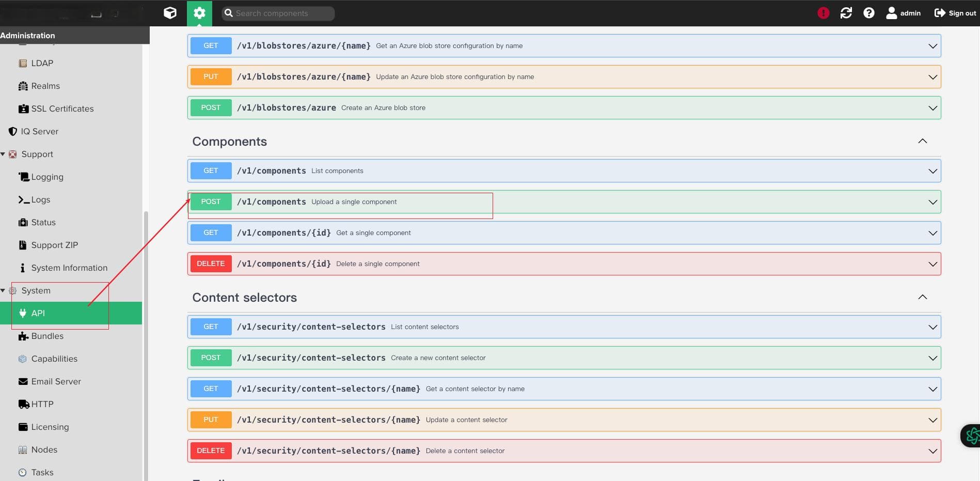This screenshot has height=481, width=980.
Task: Click the Realms icon in sidebar
Action: [x=23, y=86]
